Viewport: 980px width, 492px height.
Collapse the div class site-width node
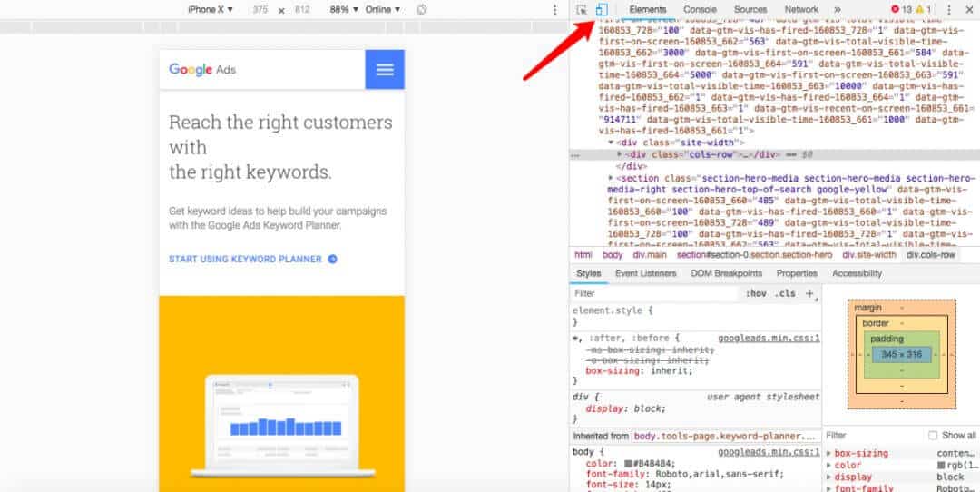pyautogui.click(x=612, y=143)
